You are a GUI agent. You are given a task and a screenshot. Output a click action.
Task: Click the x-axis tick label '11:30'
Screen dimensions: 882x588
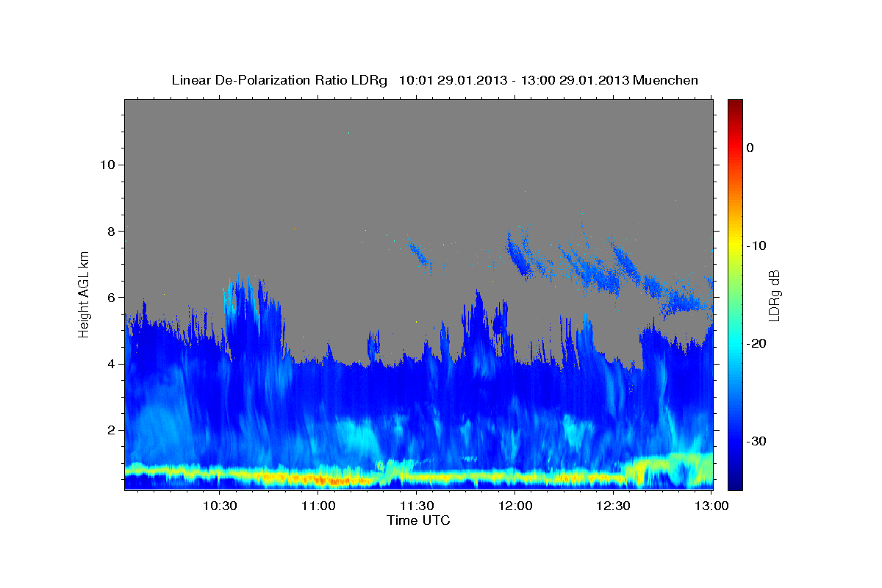pos(416,506)
